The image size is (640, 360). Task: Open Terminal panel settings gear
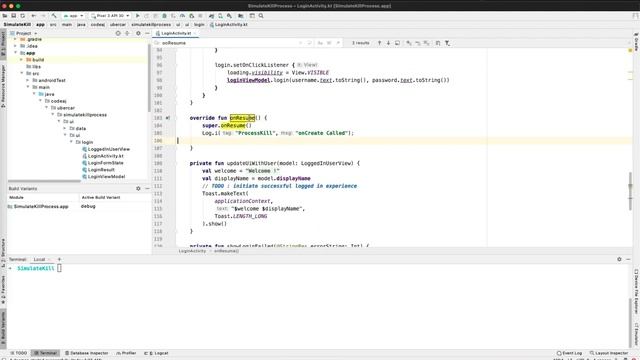(x=619, y=260)
